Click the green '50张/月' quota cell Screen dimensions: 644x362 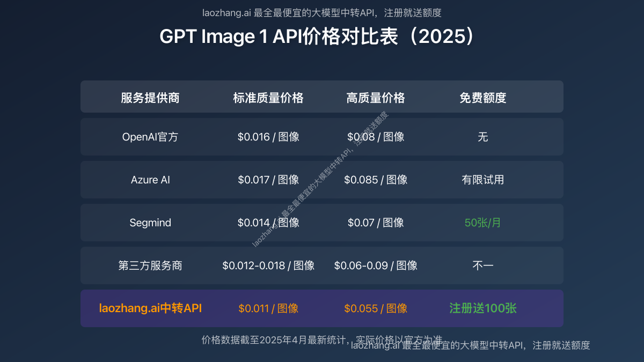pos(483,223)
